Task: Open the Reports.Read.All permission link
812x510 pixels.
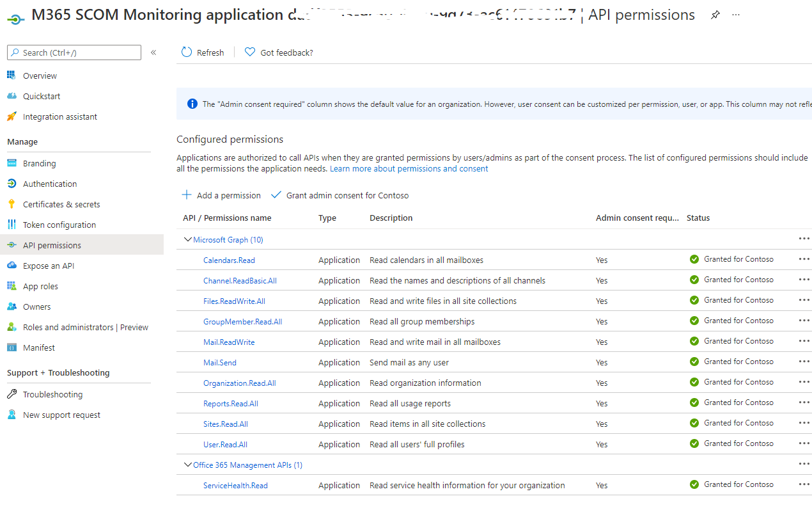Action: [231, 404]
